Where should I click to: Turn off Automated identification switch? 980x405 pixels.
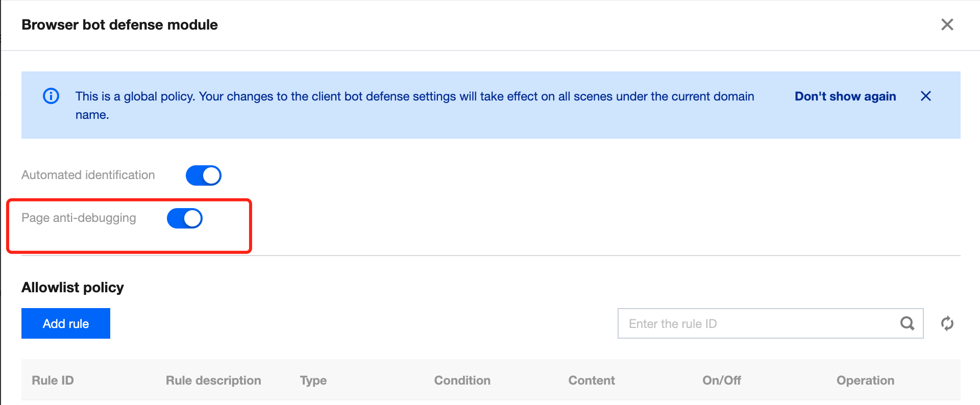click(203, 175)
